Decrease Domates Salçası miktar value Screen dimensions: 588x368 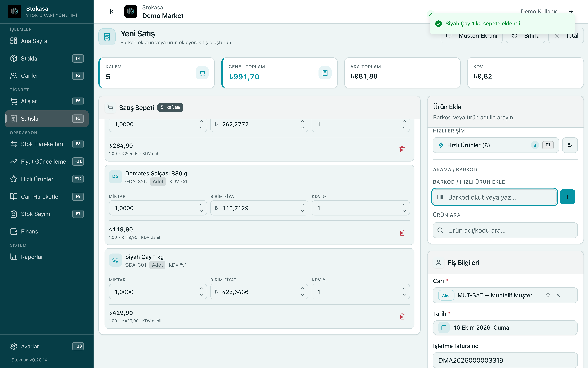tap(201, 211)
